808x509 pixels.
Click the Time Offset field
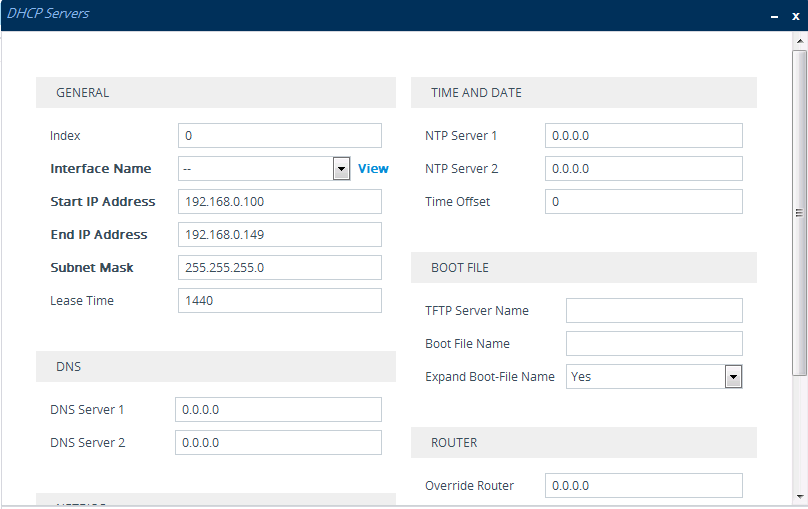pos(644,202)
